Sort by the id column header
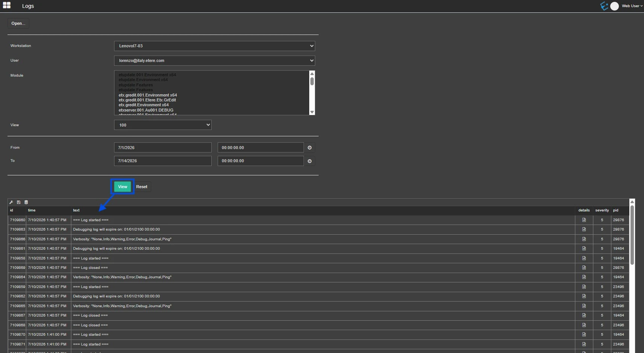Screen dimensions: 644x353 click(17, 210)
